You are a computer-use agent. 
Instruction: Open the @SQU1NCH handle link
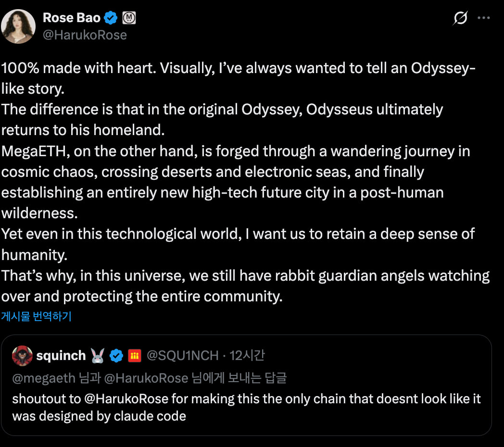pyautogui.click(x=182, y=356)
